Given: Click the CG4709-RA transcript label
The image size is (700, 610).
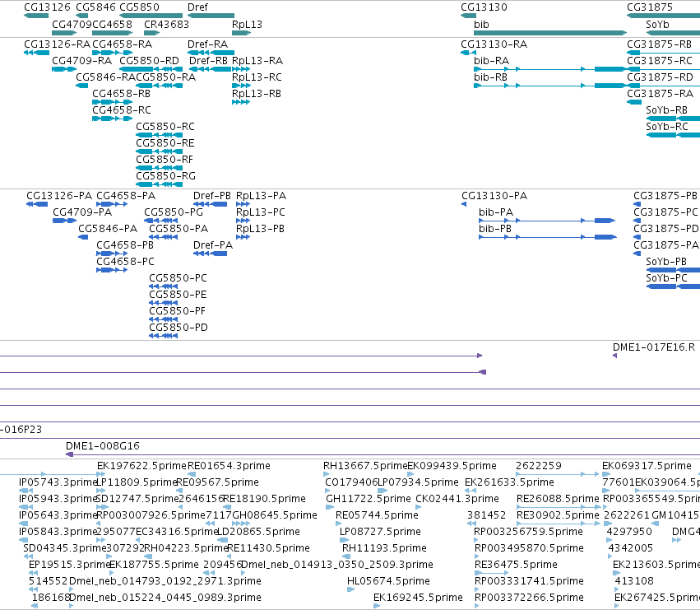Looking at the screenshot, I should pos(81,61).
